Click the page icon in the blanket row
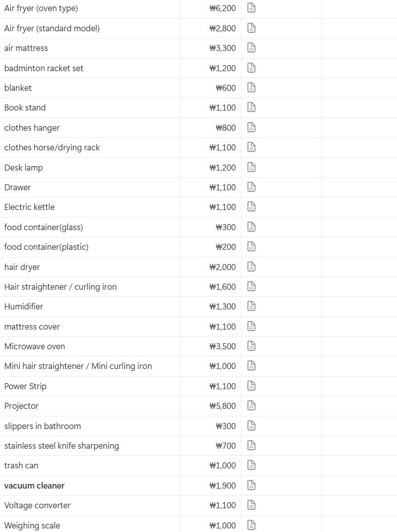Image resolution: width=397 pixels, height=532 pixels. tap(252, 87)
